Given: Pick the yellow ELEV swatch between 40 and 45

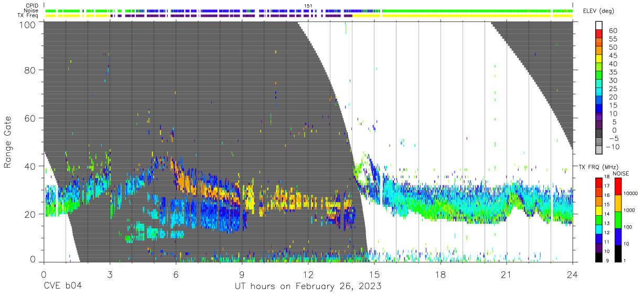Looking at the screenshot, I should [x=599, y=60].
